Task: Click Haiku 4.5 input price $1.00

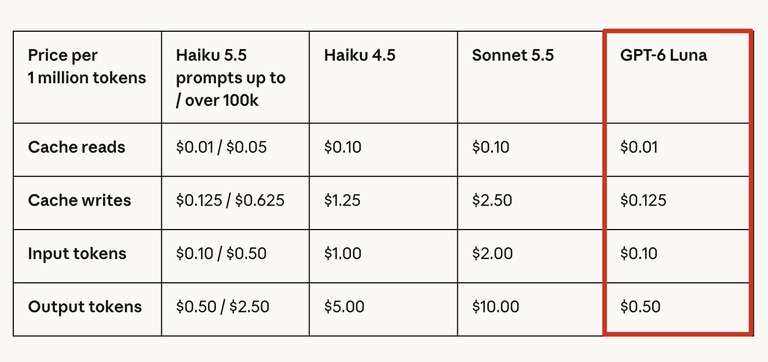Action: tap(343, 254)
